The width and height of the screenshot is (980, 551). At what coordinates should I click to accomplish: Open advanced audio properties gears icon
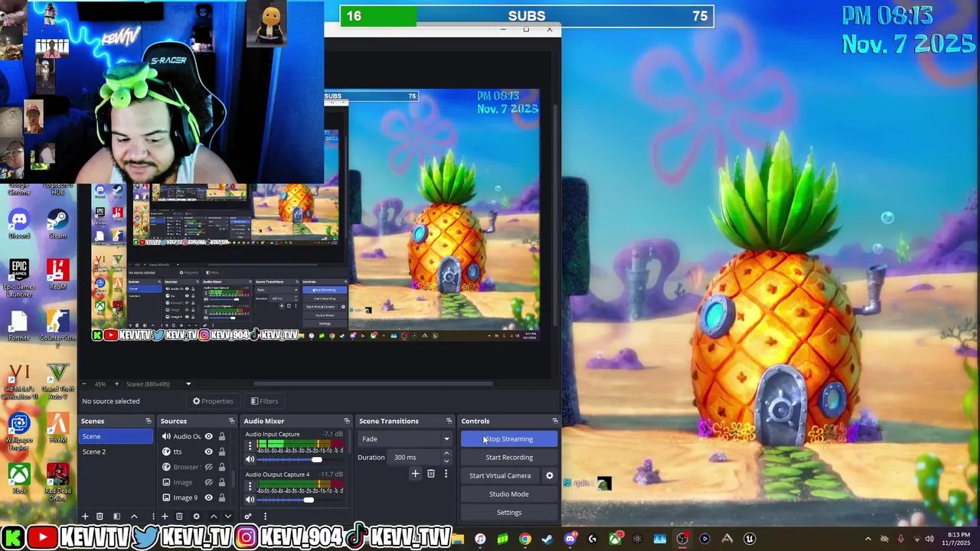(x=248, y=517)
